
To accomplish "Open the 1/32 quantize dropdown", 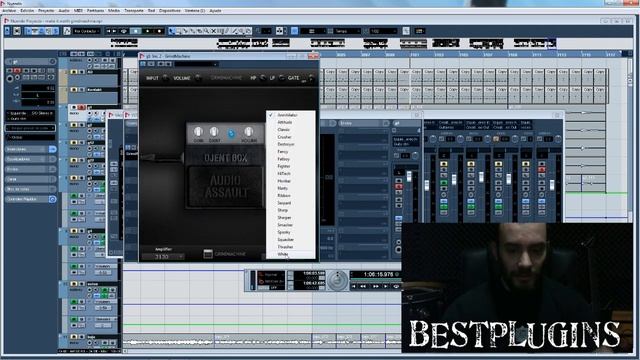I will click(x=383, y=31).
